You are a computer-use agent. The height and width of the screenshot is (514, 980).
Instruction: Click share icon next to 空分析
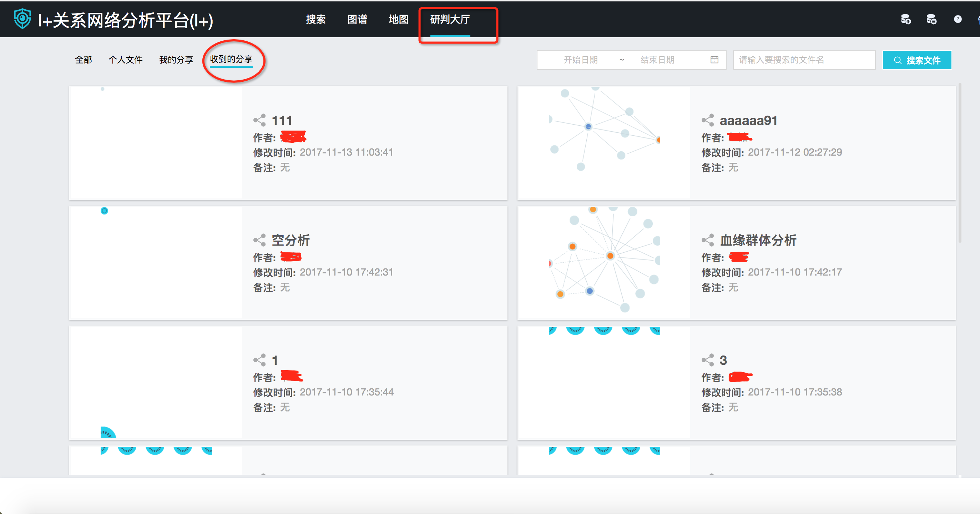(x=259, y=240)
